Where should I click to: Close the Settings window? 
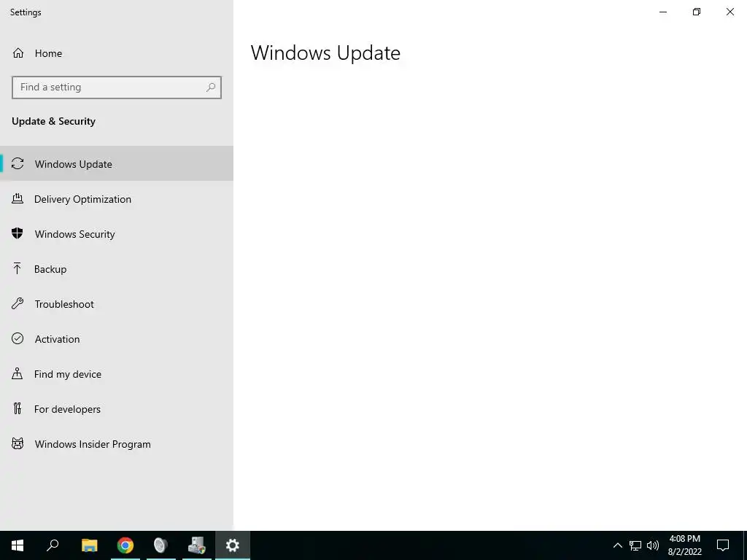point(729,12)
